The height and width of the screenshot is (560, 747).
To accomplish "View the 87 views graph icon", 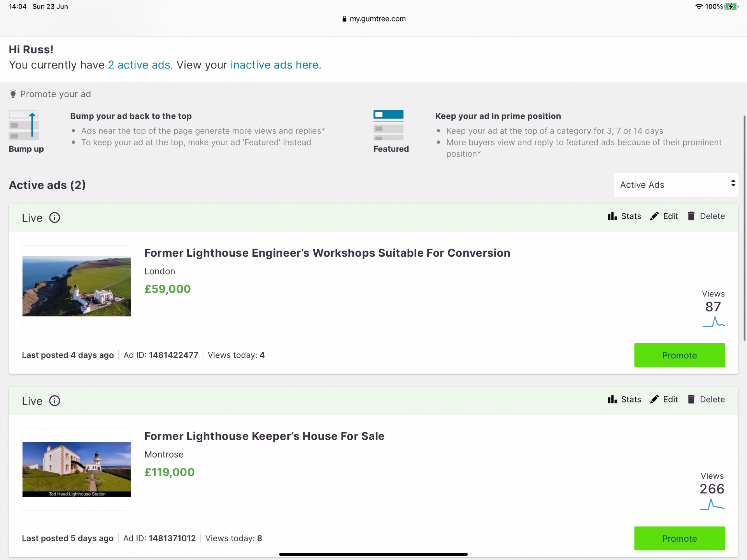I will pyautogui.click(x=714, y=322).
